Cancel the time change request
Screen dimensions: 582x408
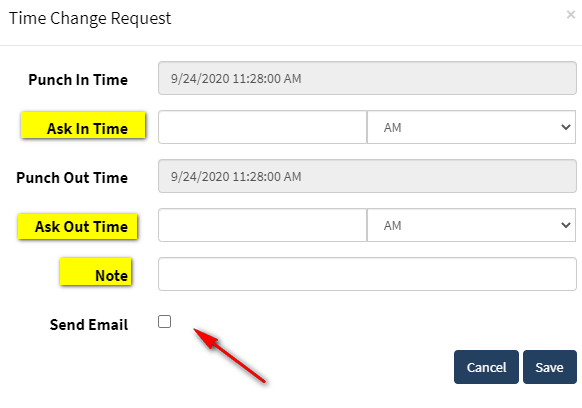(486, 367)
